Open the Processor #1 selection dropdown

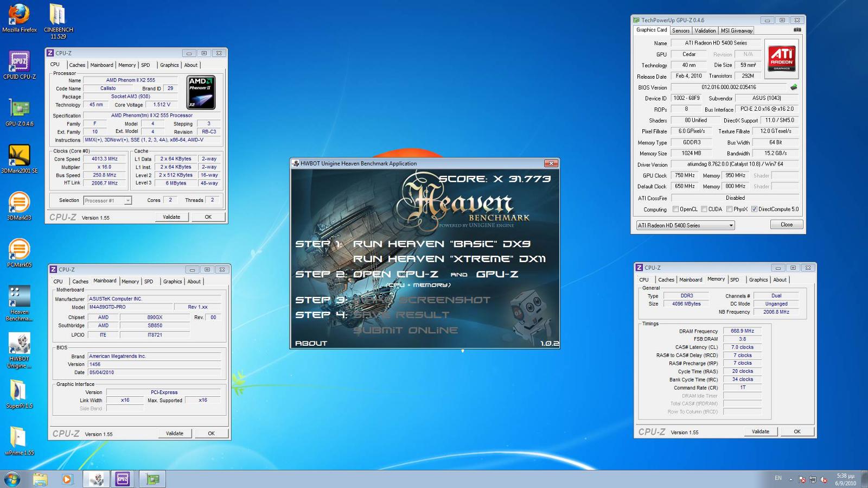[107, 200]
